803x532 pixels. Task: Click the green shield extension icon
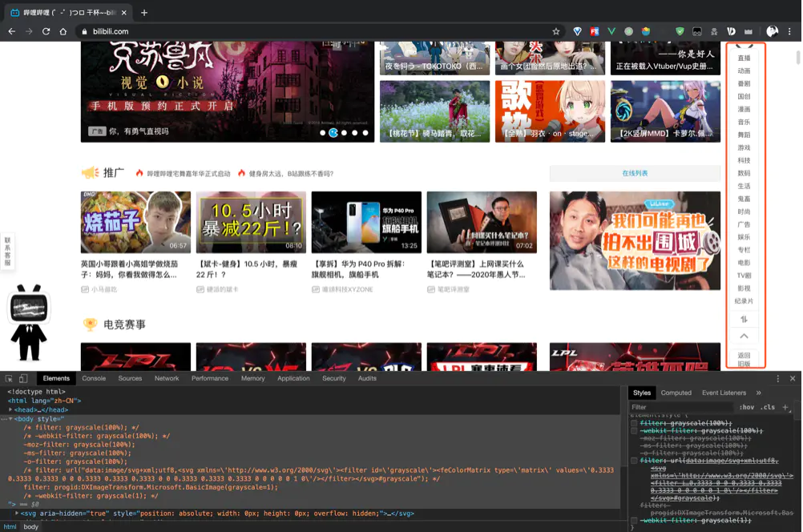click(680, 31)
